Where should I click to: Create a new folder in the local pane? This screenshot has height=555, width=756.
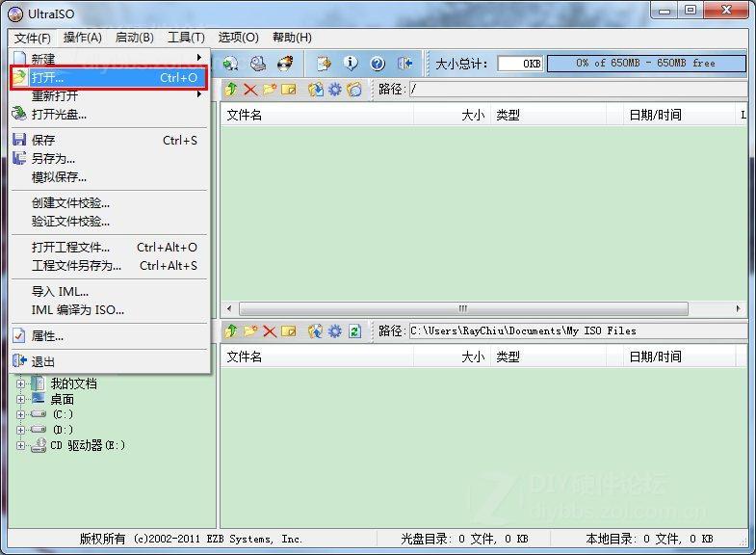click(250, 331)
